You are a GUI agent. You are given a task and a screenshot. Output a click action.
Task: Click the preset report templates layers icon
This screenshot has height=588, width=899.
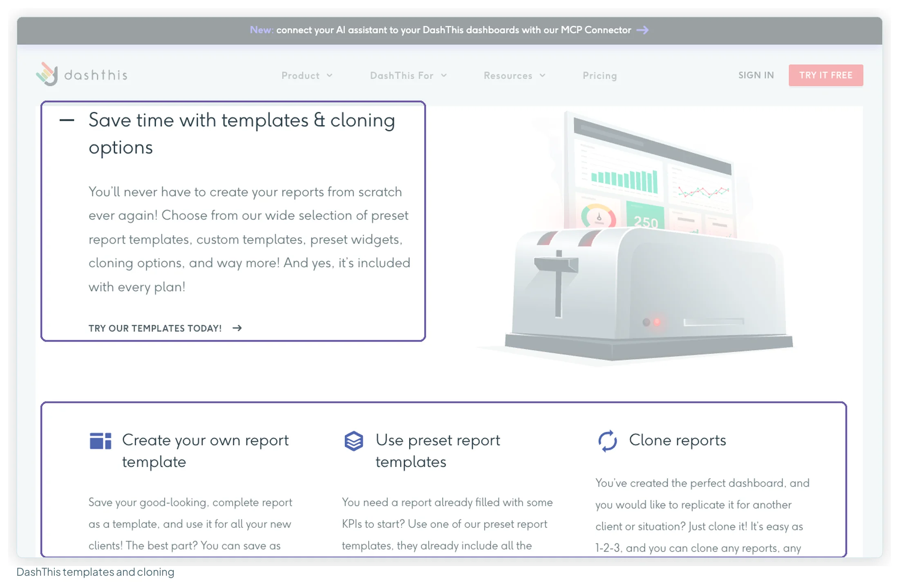354,441
